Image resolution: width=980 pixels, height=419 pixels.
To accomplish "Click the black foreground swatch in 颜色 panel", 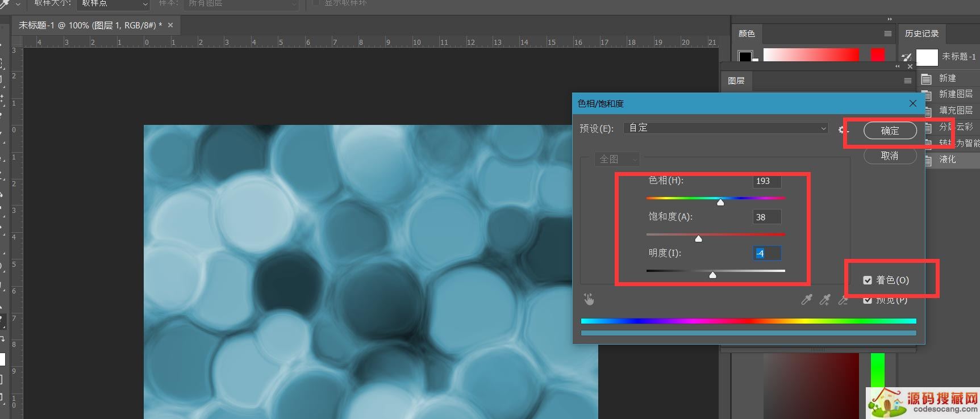I will click(745, 56).
